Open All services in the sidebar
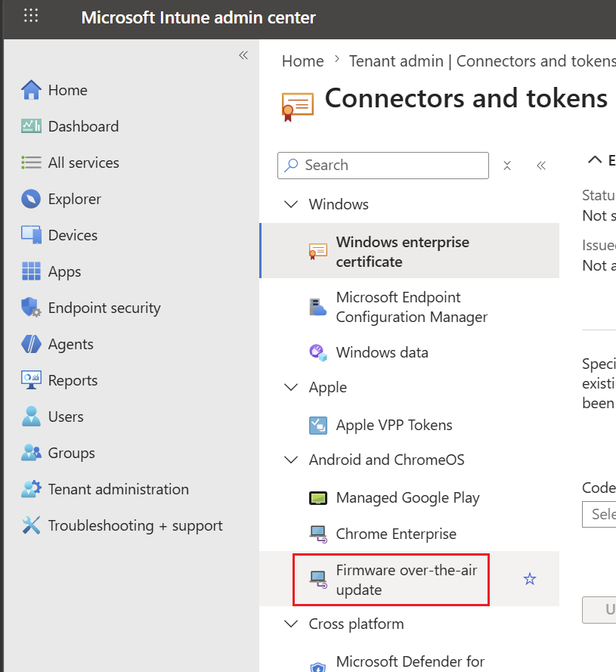This screenshot has width=616, height=672. pos(84,163)
